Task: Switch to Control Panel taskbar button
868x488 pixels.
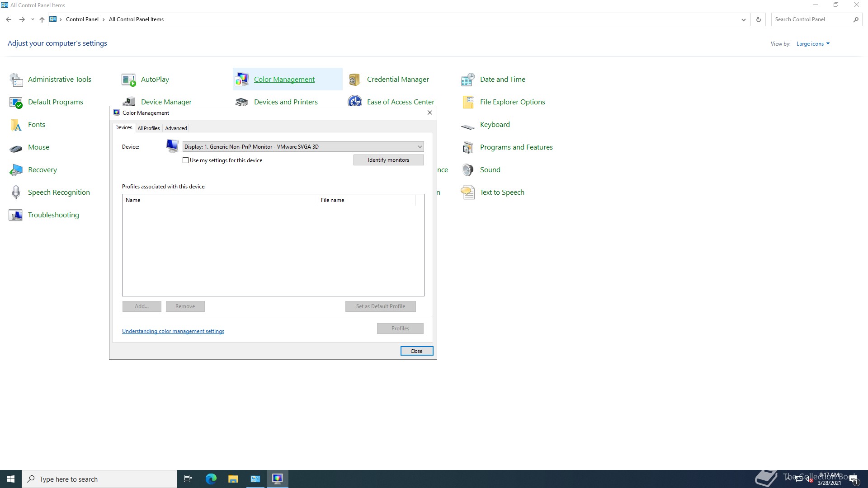Action: pyautogui.click(x=255, y=479)
